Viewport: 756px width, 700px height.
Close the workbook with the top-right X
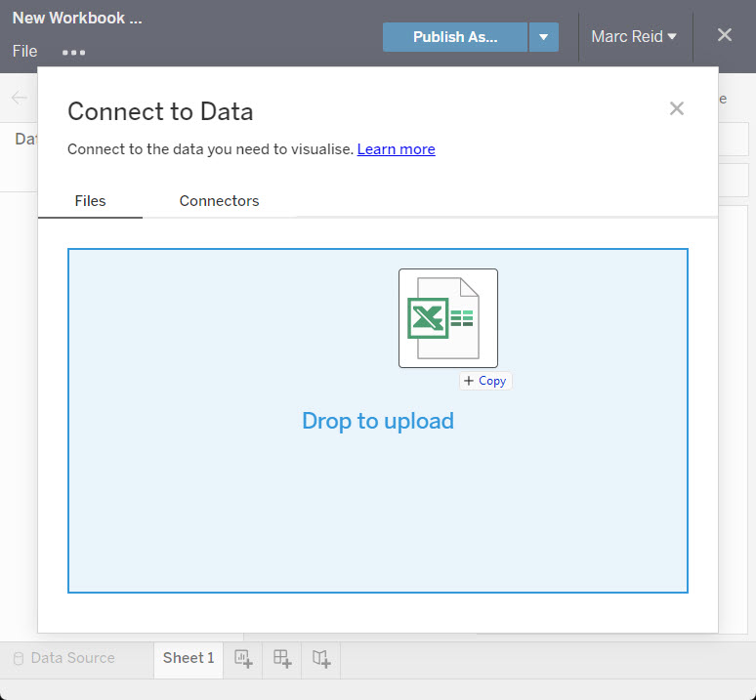(x=724, y=35)
